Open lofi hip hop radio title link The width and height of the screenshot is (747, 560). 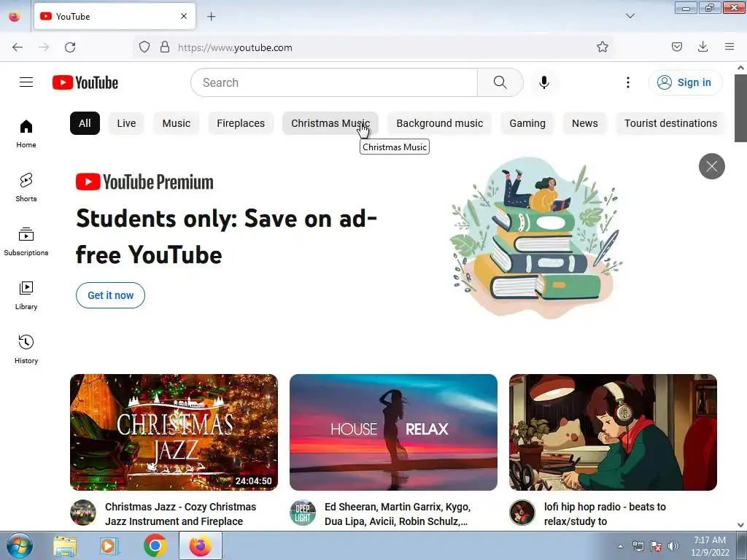pos(605,514)
